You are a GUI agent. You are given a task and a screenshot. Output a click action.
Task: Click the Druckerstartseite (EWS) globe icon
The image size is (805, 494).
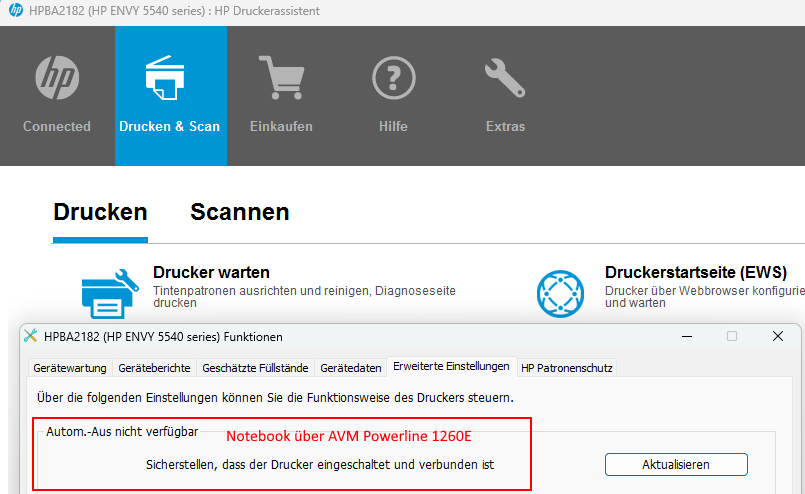pyautogui.click(x=561, y=294)
